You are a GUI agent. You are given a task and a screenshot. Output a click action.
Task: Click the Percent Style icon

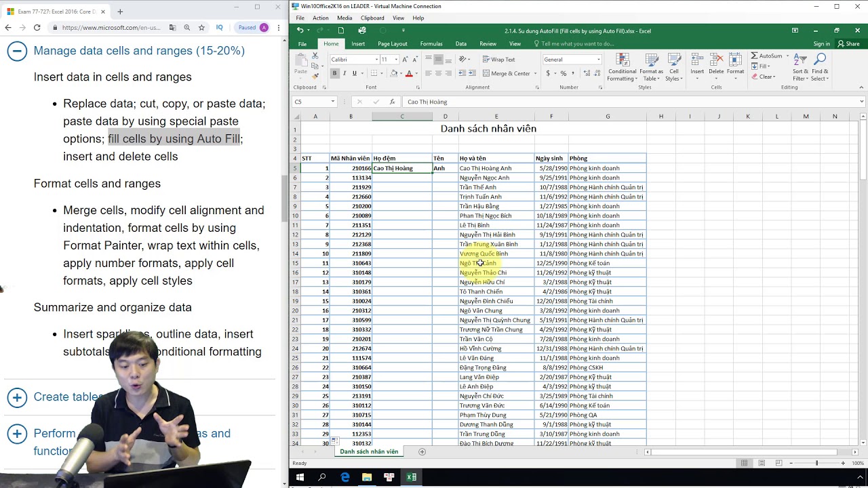tap(564, 73)
